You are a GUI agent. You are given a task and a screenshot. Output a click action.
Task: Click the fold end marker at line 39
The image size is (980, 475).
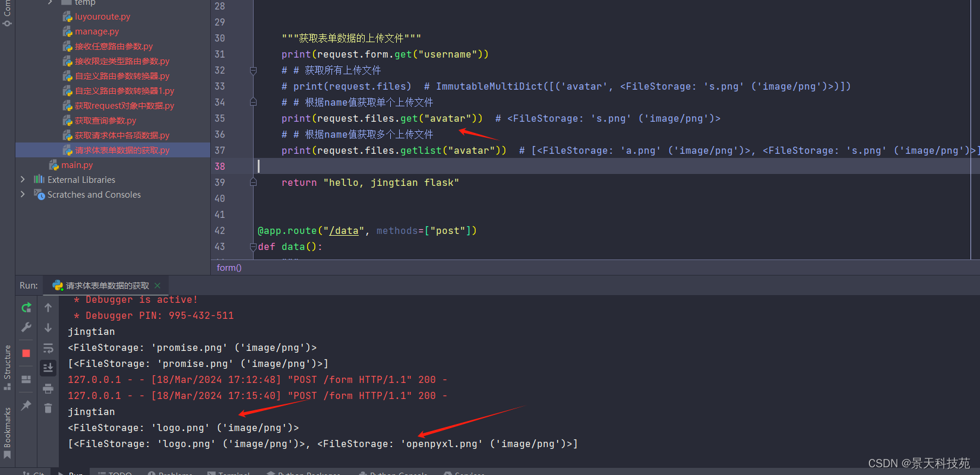coord(253,182)
